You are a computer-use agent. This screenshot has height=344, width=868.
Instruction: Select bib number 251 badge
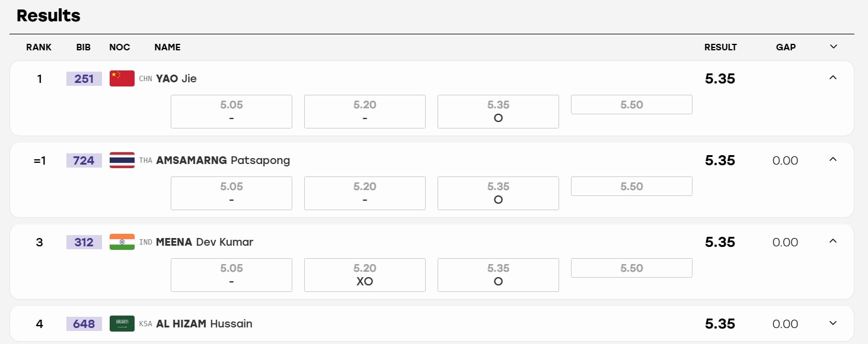[x=84, y=79]
